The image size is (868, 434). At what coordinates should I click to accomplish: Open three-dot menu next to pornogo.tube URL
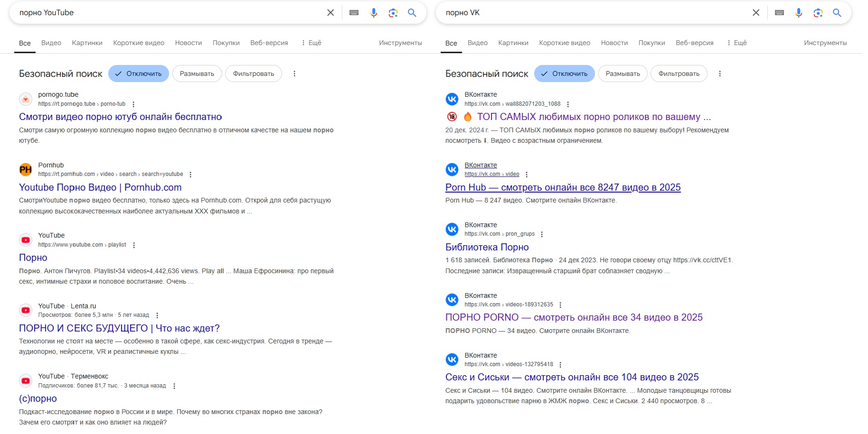coord(133,104)
